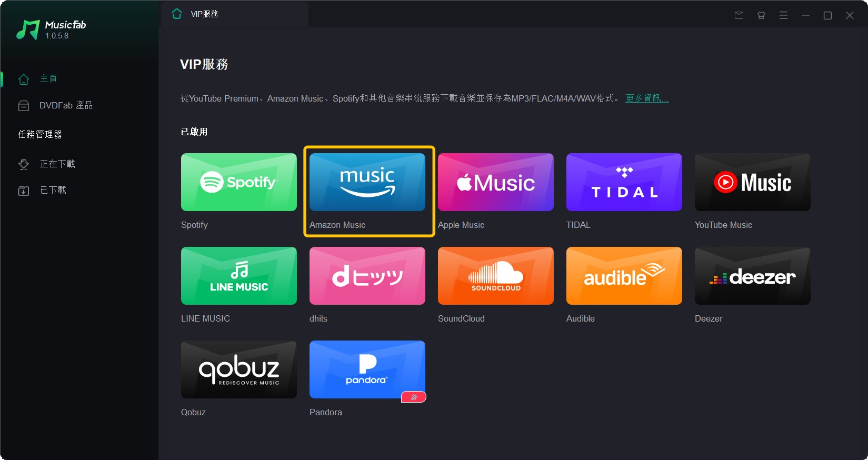Click the Qobuz label text

(193, 412)
